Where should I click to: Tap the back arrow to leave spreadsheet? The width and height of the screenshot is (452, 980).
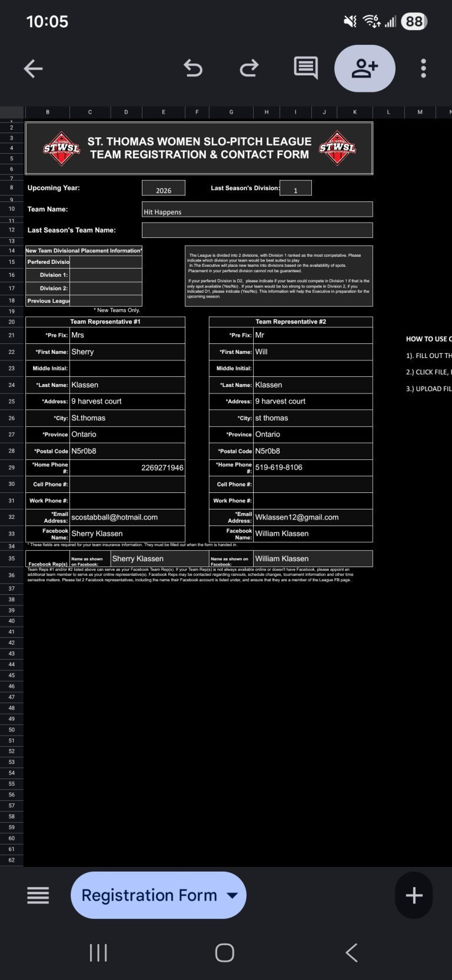click(x=33, y=68)
